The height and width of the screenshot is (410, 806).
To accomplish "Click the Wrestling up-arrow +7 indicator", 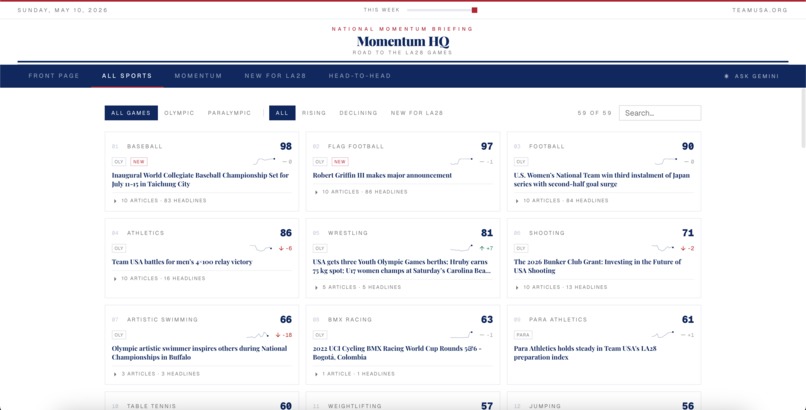I will (x=486, y=248).
